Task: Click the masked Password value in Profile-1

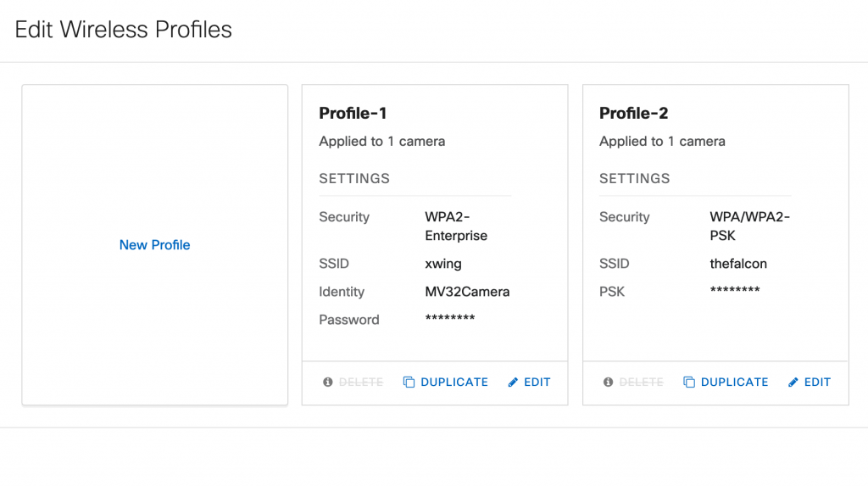Action: tap(449, 319)
